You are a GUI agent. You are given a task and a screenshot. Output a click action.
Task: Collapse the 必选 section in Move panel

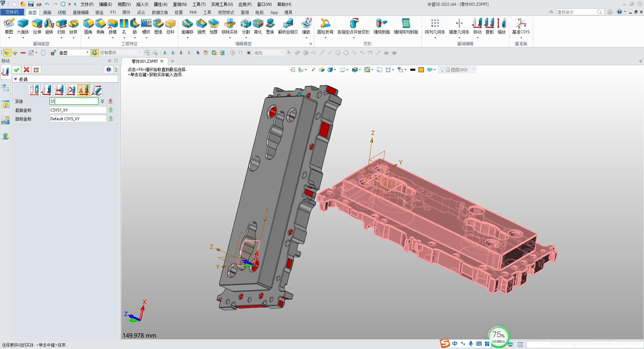(15, 79)
